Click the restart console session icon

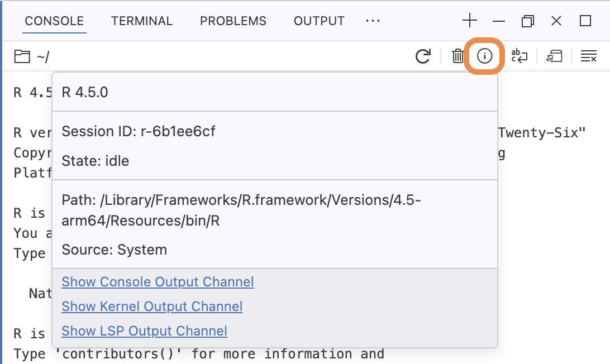click(423, 56)
